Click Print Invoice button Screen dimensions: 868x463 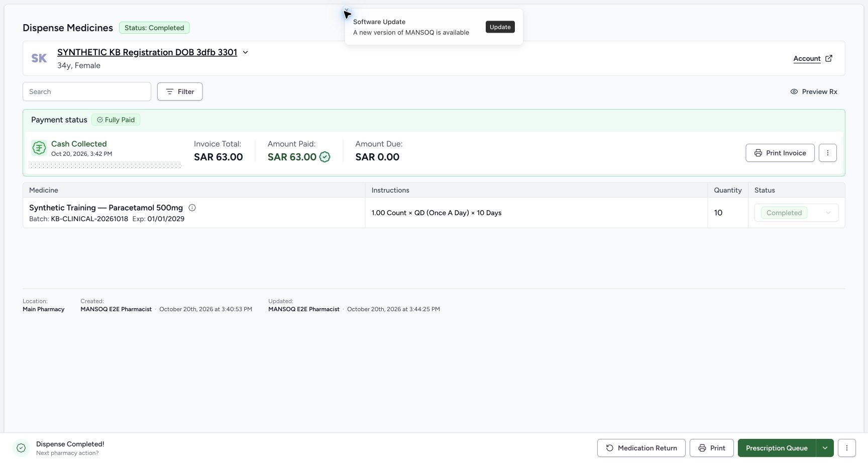click(x=780, y=153)
